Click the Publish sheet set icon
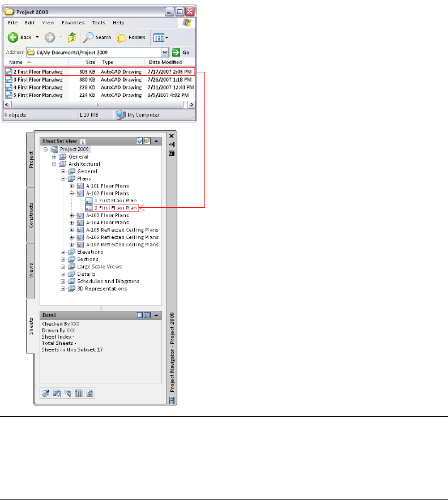Image resolution: width=448 pixels, height=500 pixels. [x=46, y=393]
